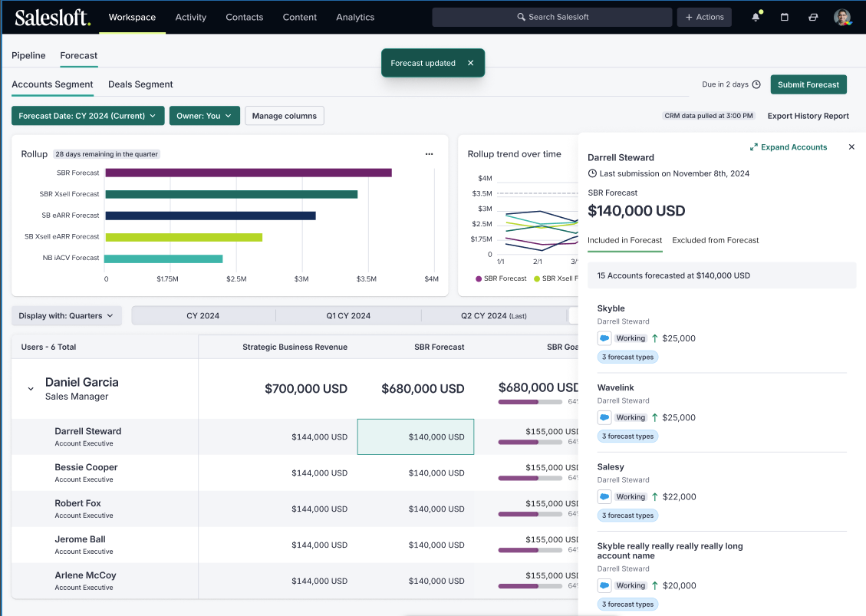Screen dimensions: 866x616
Task: Click the up arrow beside Wavelink $25,000
Action: 655,417
